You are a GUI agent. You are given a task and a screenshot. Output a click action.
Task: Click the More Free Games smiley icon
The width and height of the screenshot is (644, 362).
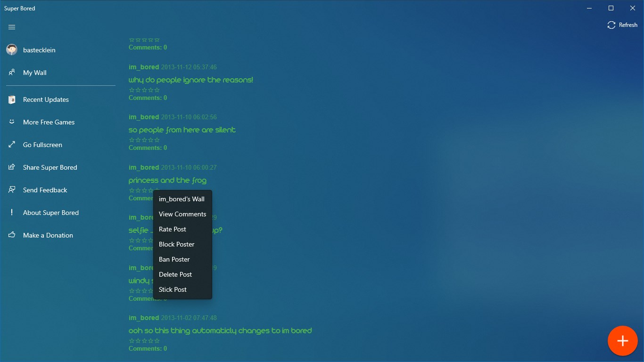(12, 122)
